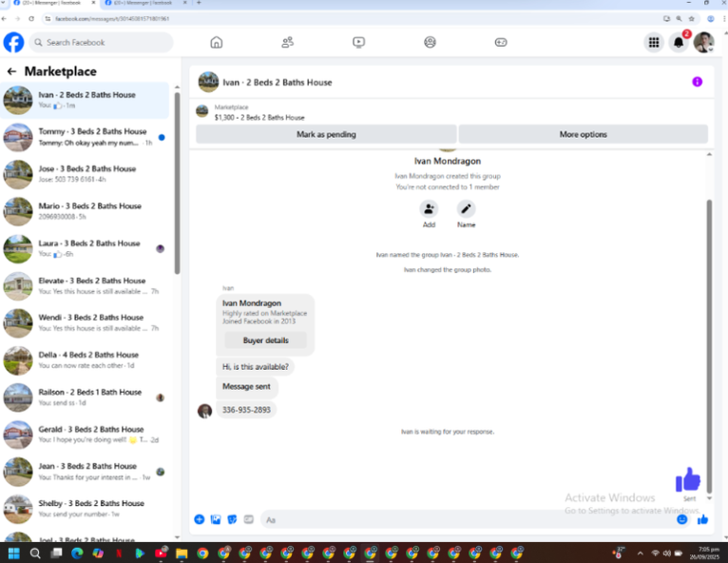The width and height of the screenshot is (728, 563).
Task: Click the $1,300 - 2 Beds 2 Baths House listing
Action: click(259, 118)
